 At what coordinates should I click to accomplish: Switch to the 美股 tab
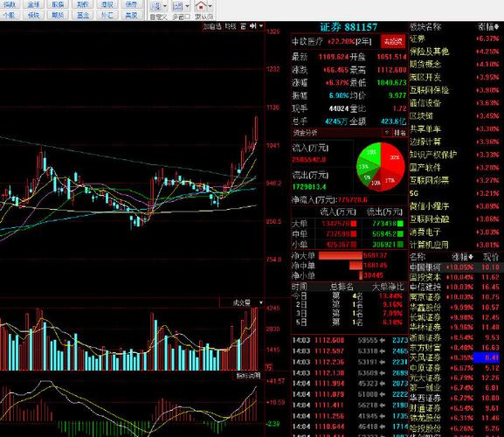(131, 15)
